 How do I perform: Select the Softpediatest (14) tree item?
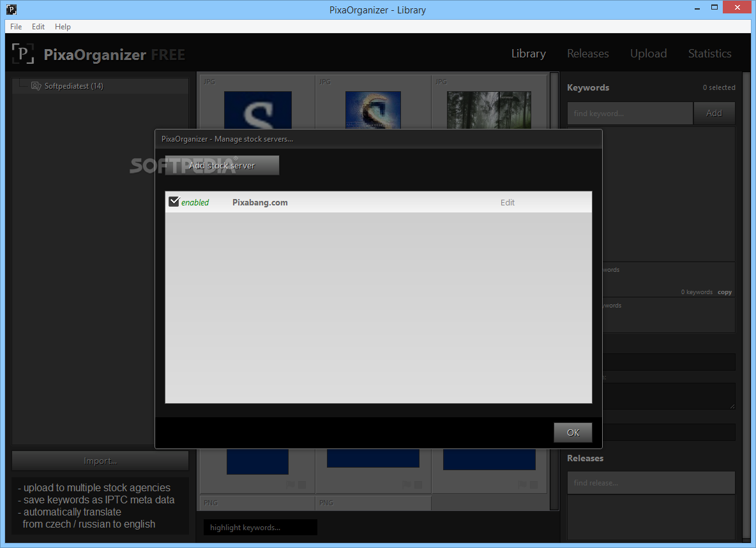100,85
